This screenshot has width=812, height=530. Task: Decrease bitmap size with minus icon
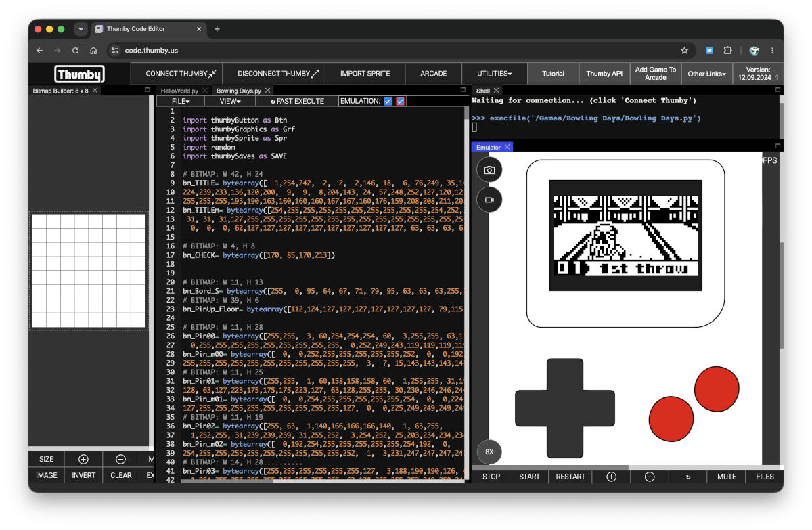(120, 459)
